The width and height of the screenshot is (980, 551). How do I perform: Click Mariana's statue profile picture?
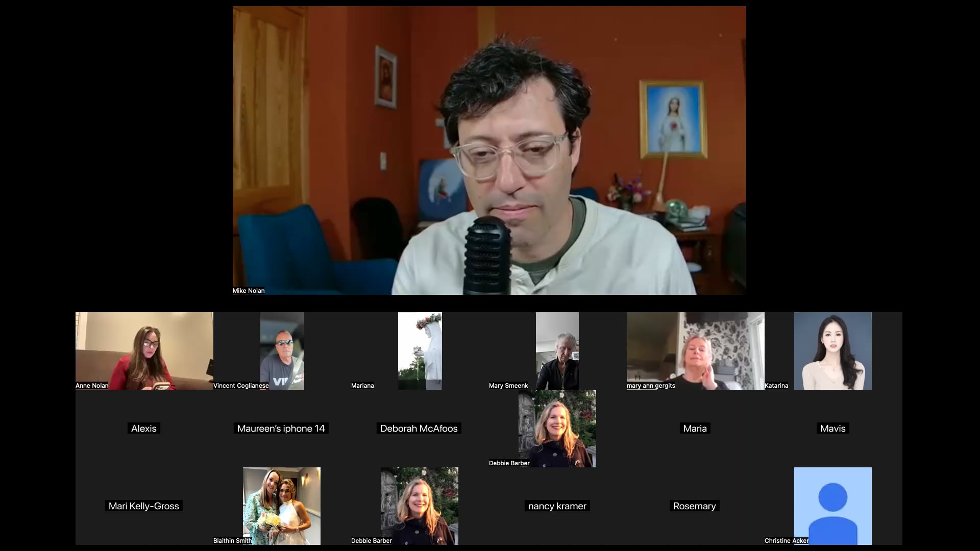420,351
